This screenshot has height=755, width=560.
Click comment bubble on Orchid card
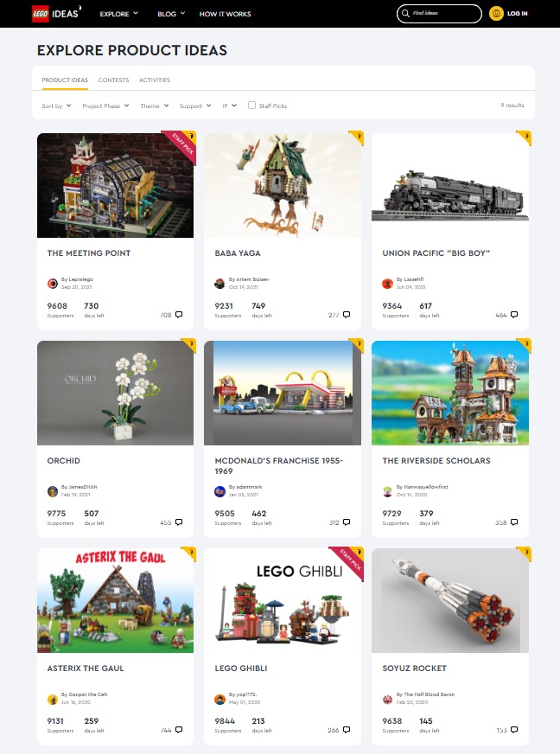click(x=179, y=522)
